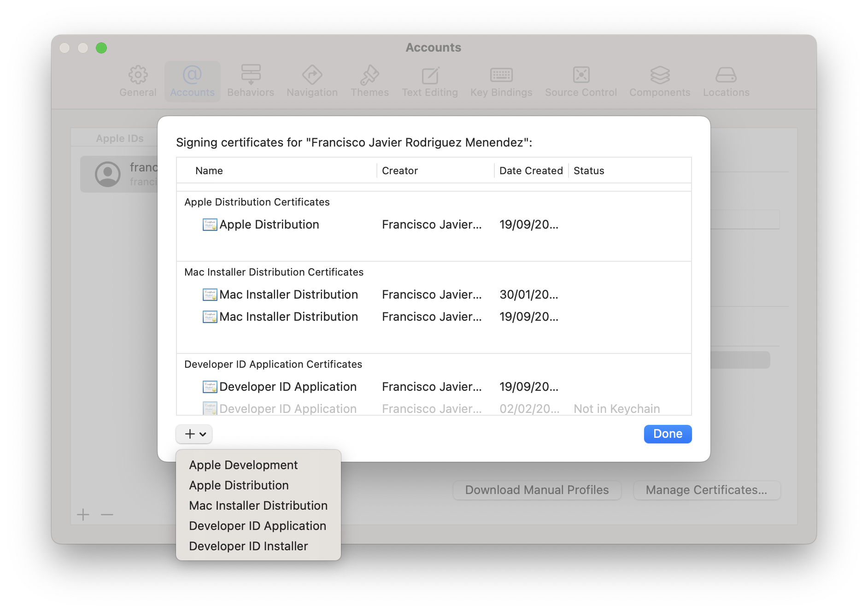Open General preferences tab
Image resolution: width=868 pixels, height=612 pixels.
(138, 81)
